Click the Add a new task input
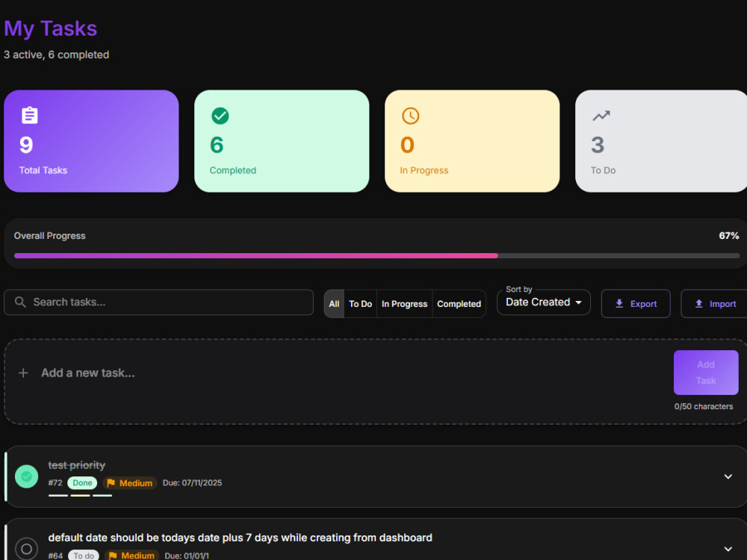The image size is (747, 560). [353, 373]
